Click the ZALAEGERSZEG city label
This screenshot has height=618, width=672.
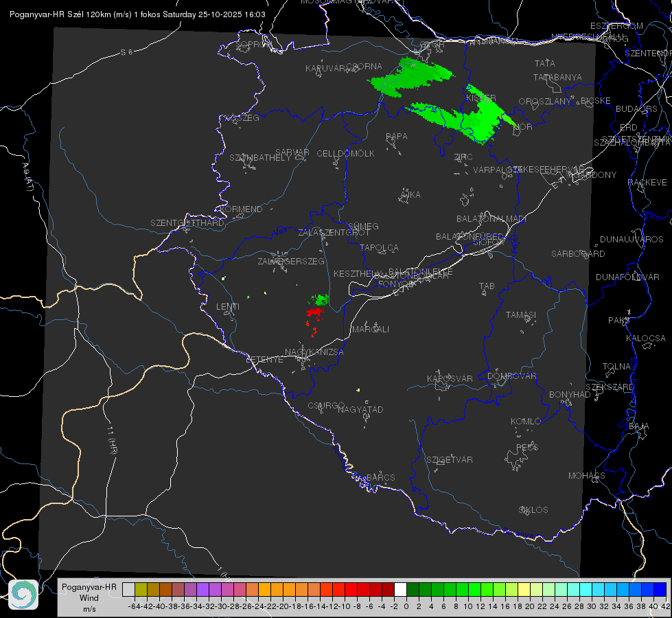tap(291, 261)
